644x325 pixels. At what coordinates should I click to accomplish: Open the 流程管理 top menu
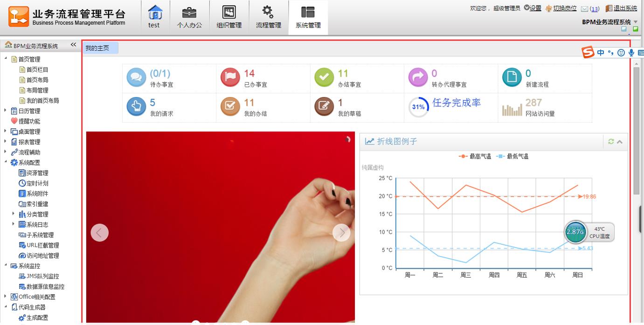pos(268,17)
